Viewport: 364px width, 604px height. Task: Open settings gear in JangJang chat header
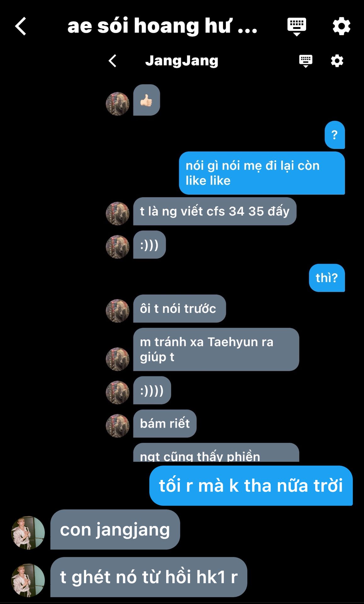pyautogui.click(x=337, y=61)
